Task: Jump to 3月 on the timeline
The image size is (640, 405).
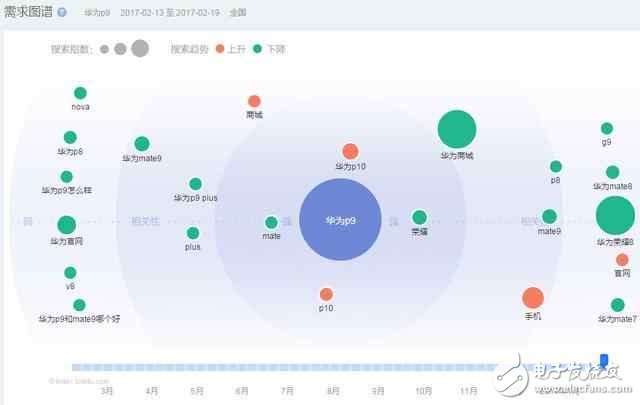Action: pyautogui.click(x=107, y=390)
